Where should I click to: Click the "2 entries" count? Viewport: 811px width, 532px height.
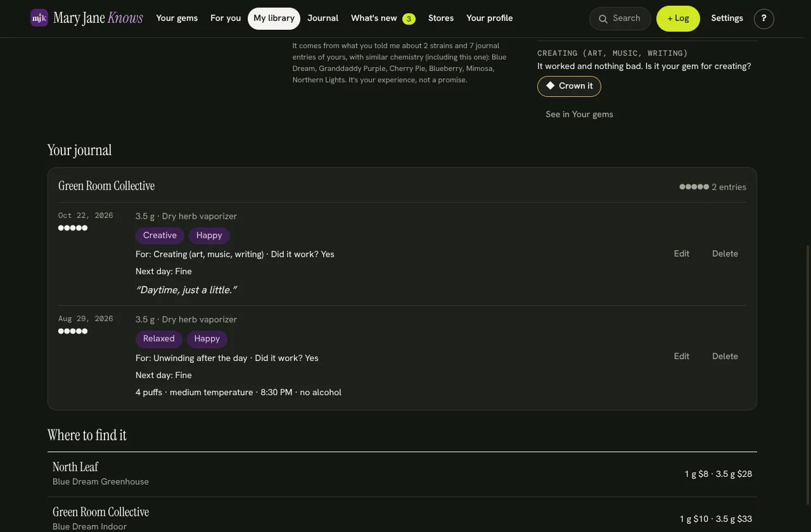tap(729, 187)
